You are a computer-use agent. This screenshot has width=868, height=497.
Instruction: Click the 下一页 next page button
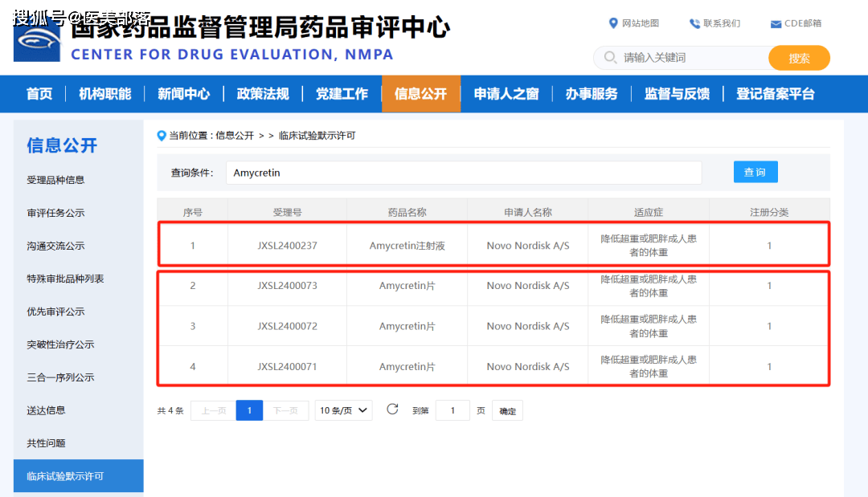(x=285, y=411)
